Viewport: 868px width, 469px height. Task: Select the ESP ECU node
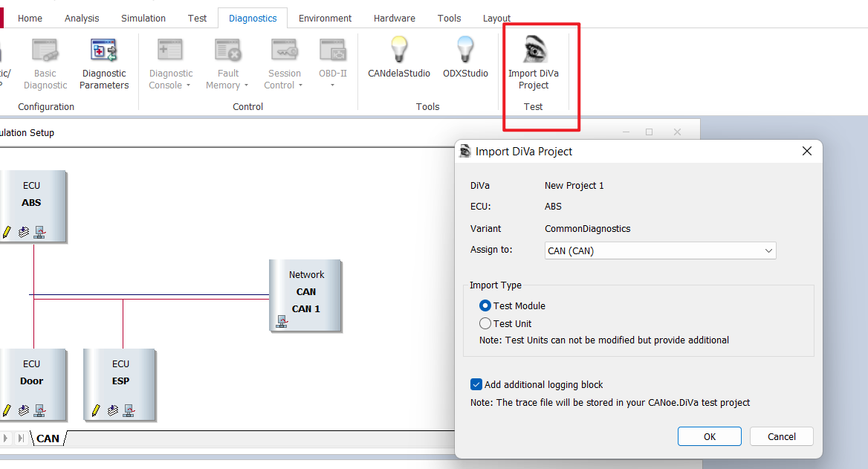pyautogui.click(x=120, y=385)
